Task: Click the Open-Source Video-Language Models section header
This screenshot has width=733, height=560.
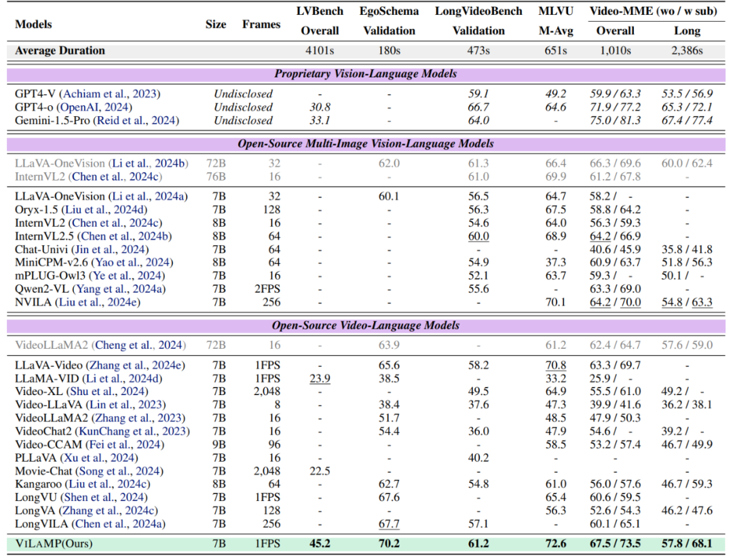Action: point(365,325)
